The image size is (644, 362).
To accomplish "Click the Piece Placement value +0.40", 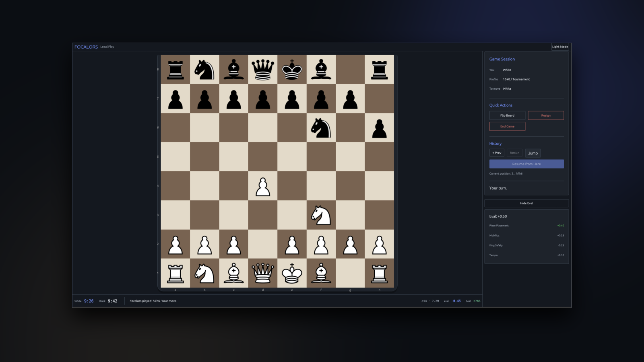I will (x=561, y=226).
